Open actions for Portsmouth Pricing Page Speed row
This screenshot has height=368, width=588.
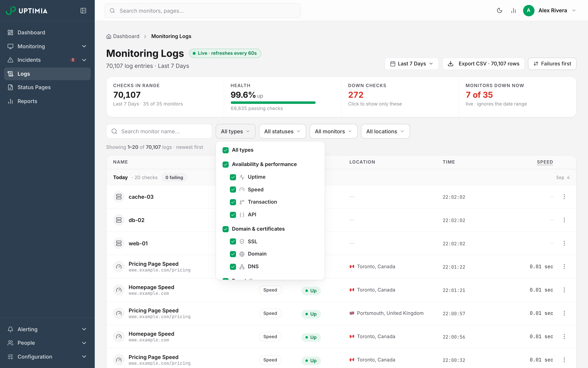click(x=564, y=313)
